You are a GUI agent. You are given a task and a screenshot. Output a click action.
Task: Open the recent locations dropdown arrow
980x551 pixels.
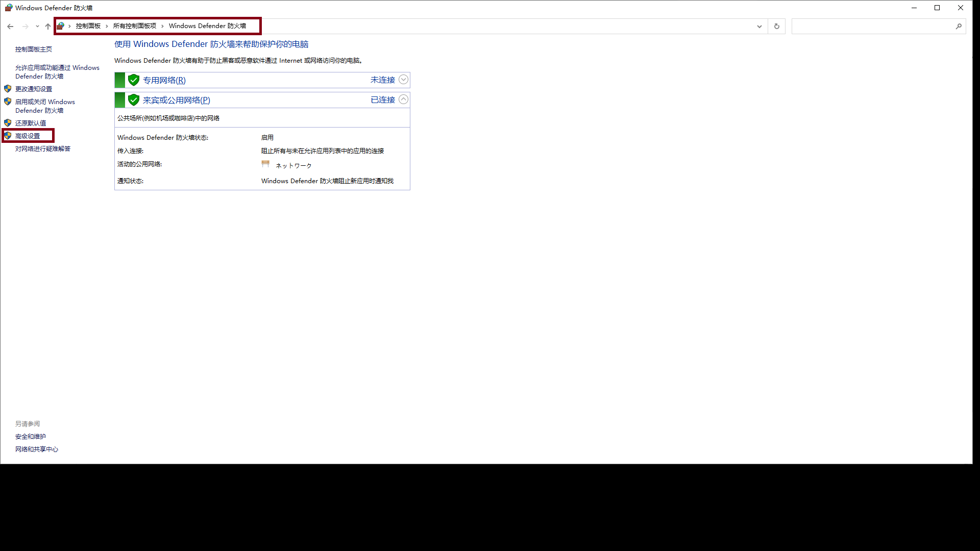point(37,27)
